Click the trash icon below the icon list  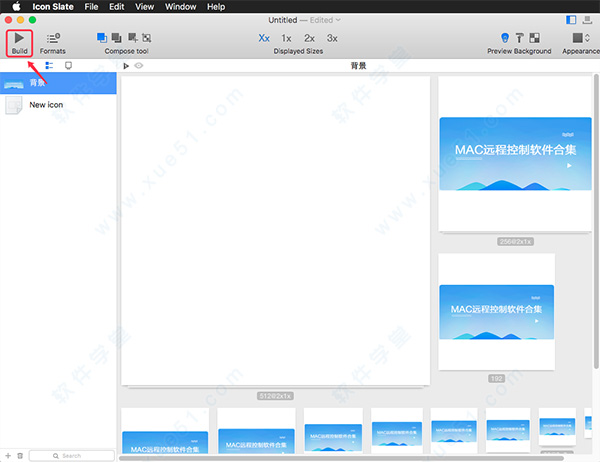pos(20,455)
